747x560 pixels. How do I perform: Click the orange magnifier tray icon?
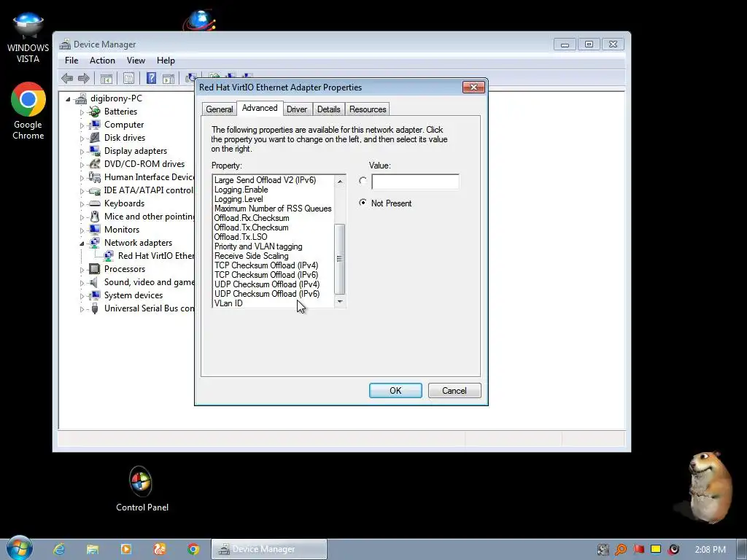click(x=621, y=550)
